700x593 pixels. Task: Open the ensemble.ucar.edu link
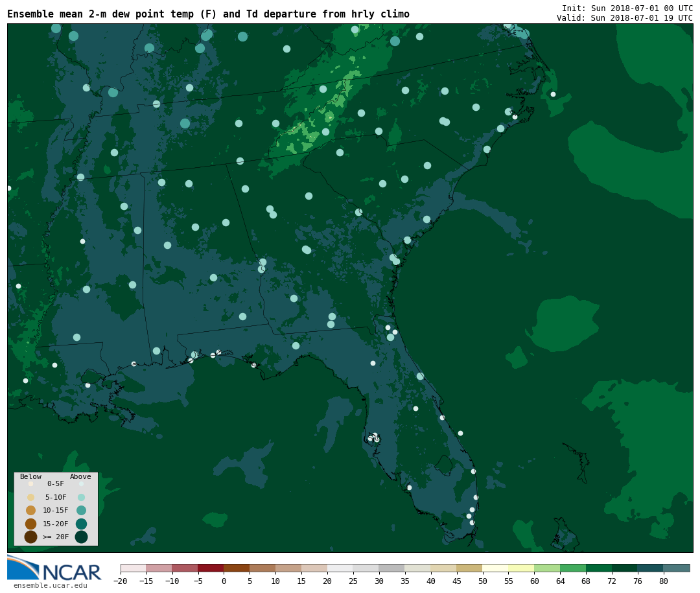pyautogui.click(x=51, y=585)
